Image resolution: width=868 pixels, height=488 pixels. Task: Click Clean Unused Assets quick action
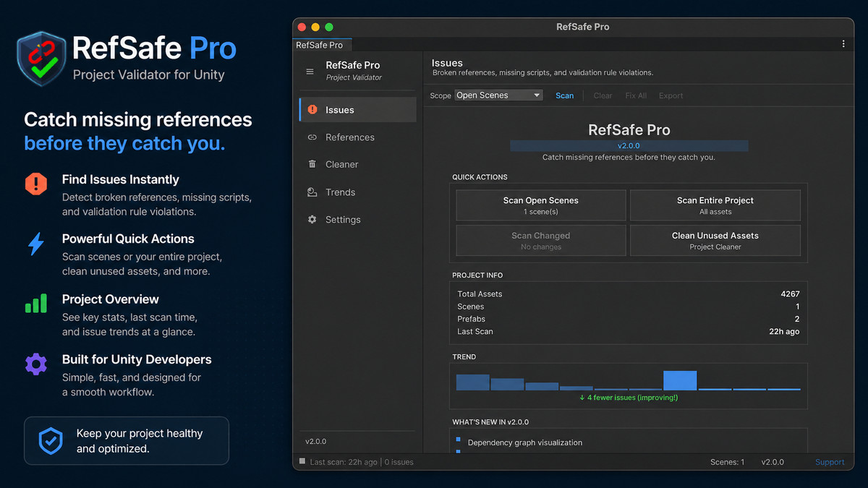point(715,241)
